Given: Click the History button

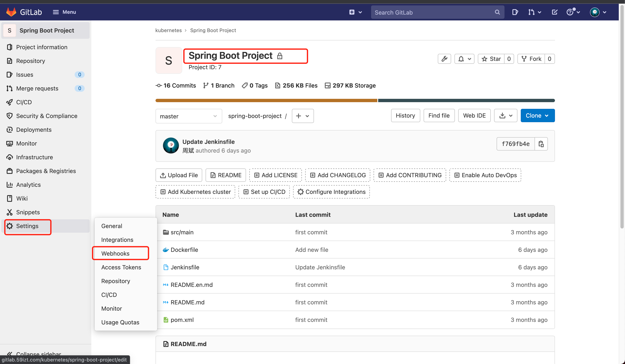Looking at the screenshot, I should [405, 115].
